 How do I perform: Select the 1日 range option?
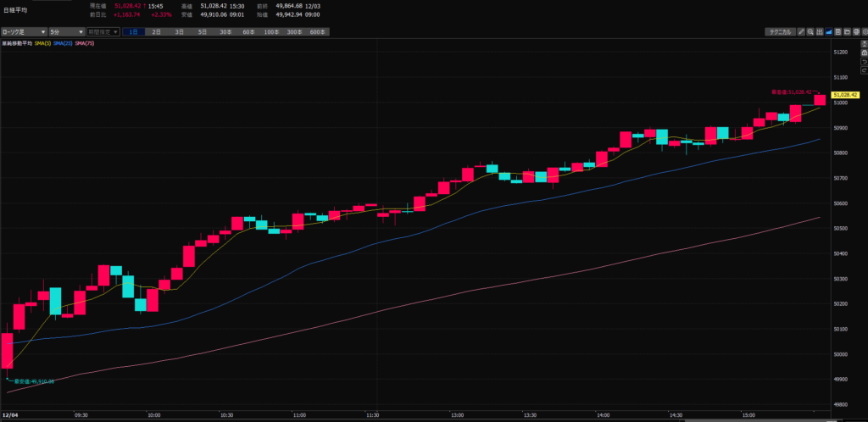134,31
